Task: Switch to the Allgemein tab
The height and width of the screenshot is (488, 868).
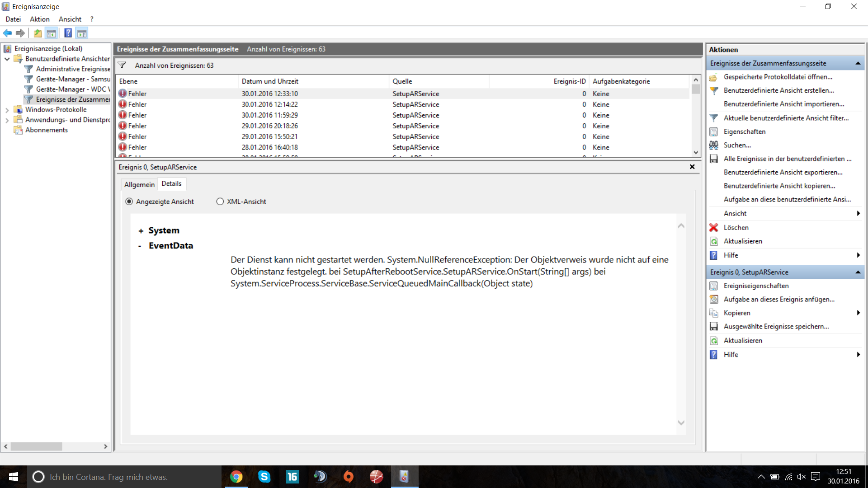Action: point(139,184)
